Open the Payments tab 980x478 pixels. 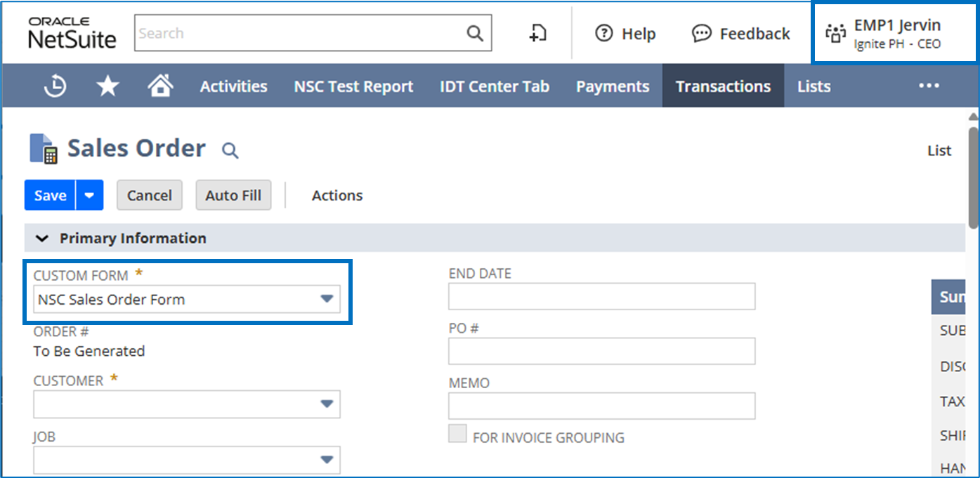[613, 86]
